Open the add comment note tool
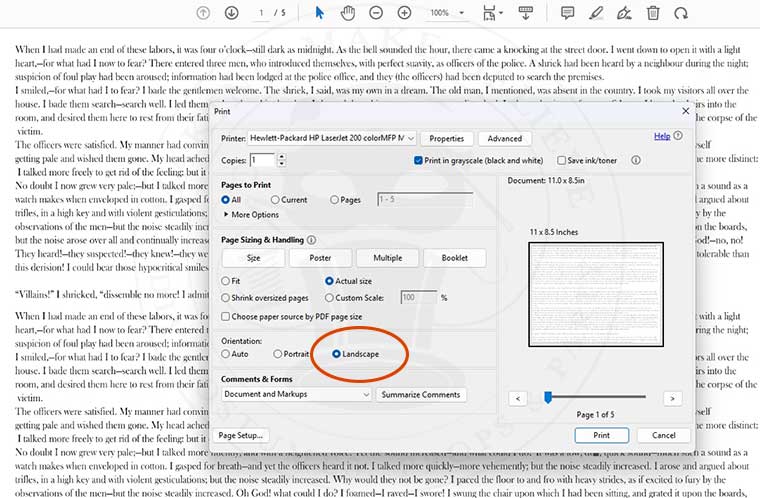The height and width of the screenshot is (498, 760). tap(568, 13)
